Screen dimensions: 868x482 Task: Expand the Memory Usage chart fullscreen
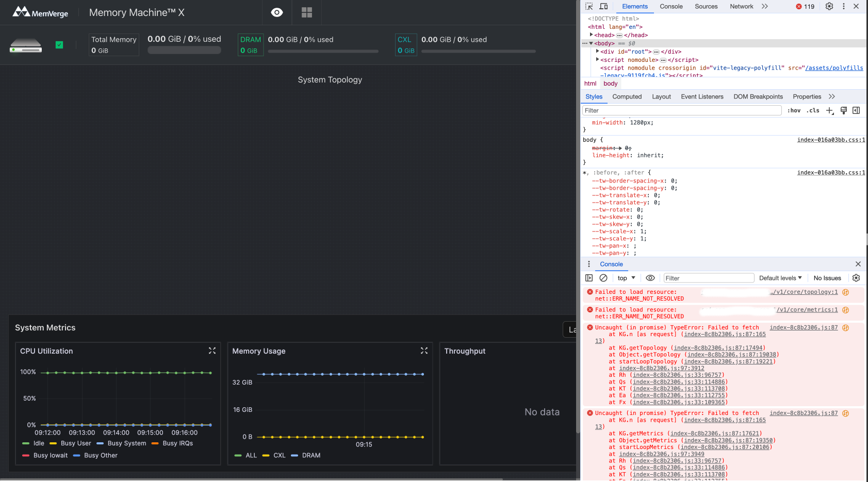(424, 351)
